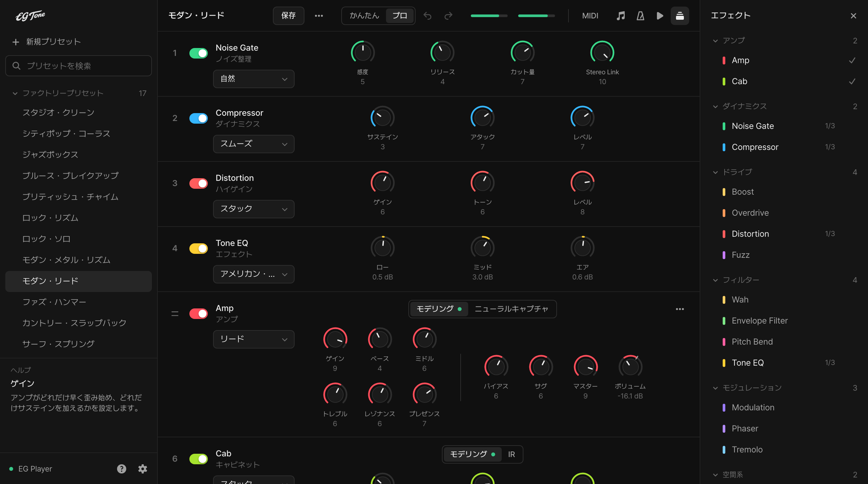Viewport: 868px width, 484px height.
Task: Turn off the Cab toggle
Action: click(199, 458)
